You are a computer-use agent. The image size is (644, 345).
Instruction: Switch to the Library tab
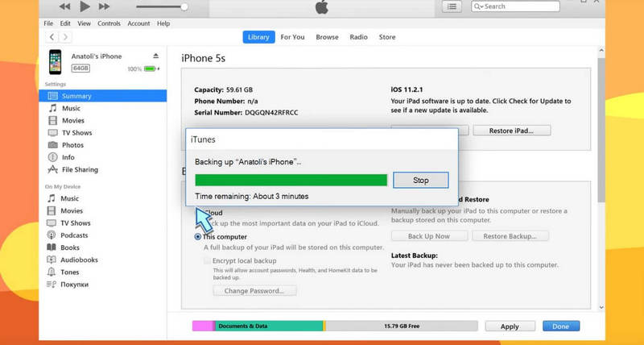258,37
